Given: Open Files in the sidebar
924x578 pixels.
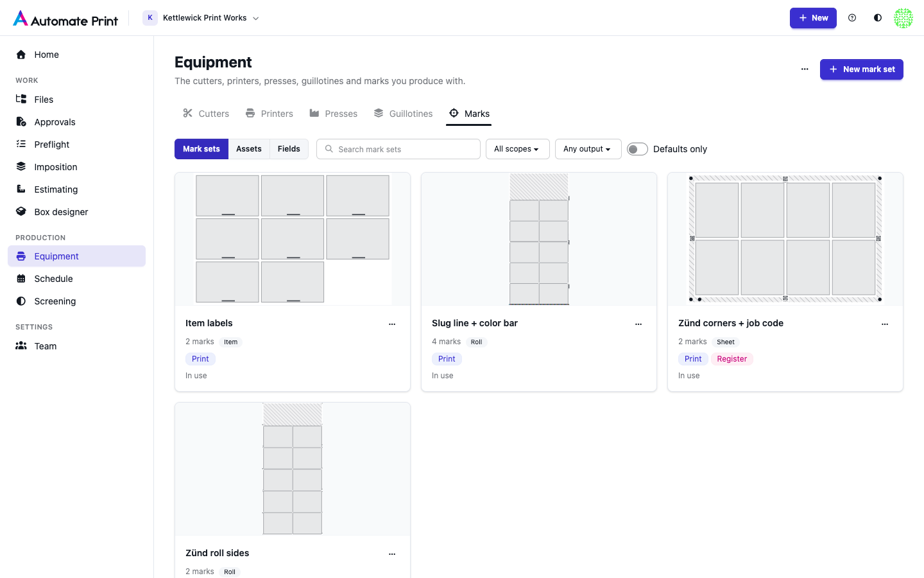Looking at the screenshot, I should (x=76, y=100).
